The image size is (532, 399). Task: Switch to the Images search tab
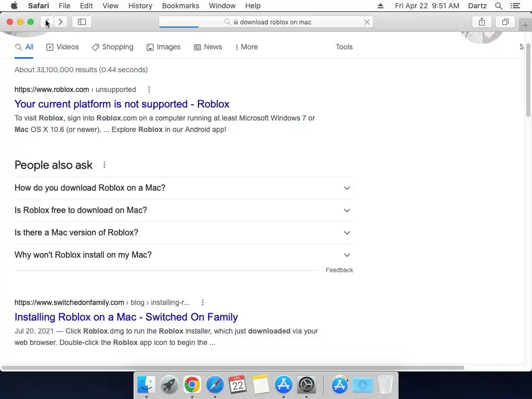pos(164,47)
